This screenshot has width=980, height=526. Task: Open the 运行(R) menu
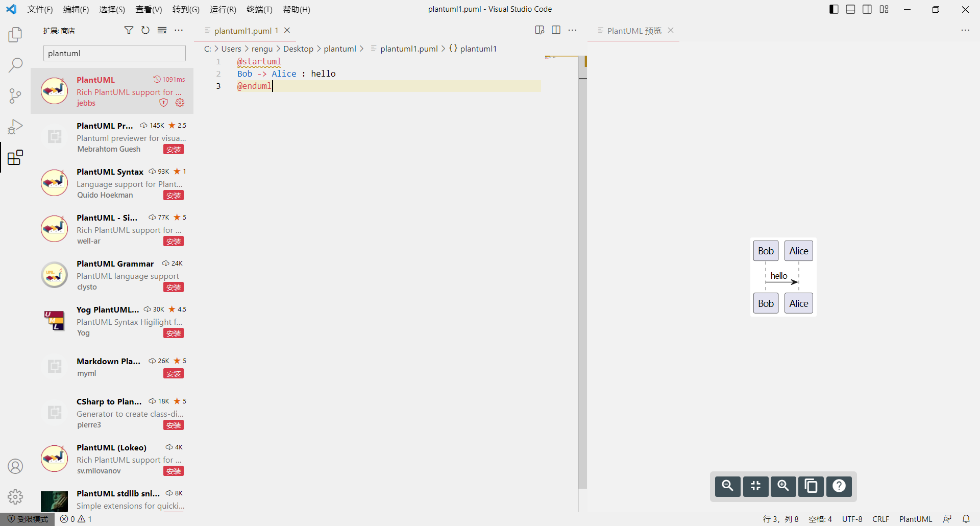click(223, 9)
